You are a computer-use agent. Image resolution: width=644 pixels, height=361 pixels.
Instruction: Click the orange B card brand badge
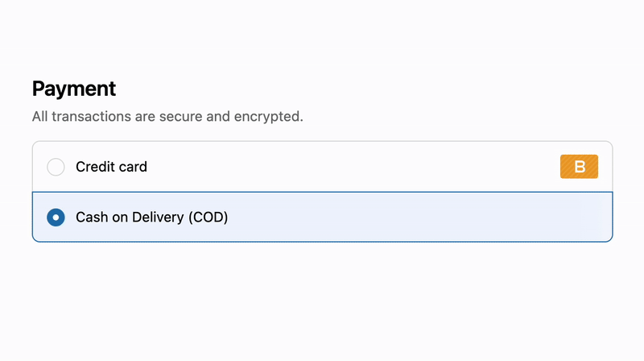click(x=579, y=167)
